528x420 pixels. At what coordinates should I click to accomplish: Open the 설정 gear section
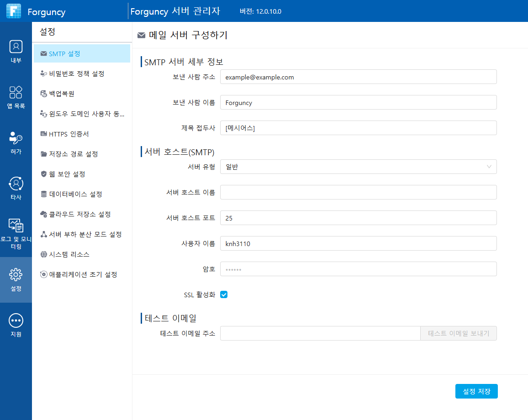16,280
